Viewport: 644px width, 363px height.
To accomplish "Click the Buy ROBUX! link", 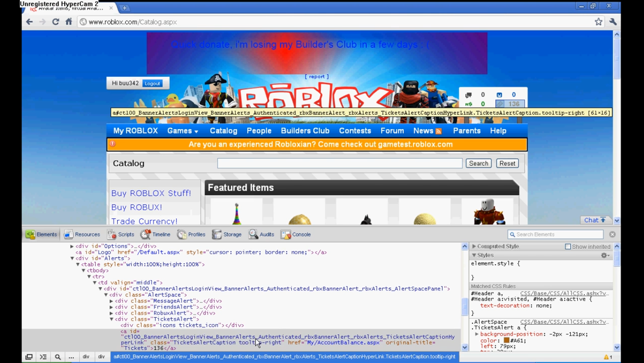I will pyautogui.click(x=137, y=207).
